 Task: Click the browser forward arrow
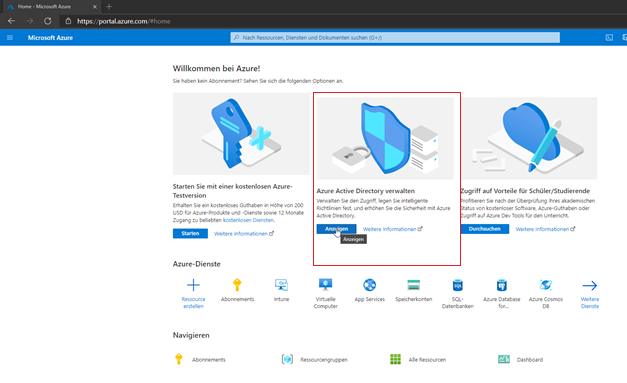tap(30, 21)
